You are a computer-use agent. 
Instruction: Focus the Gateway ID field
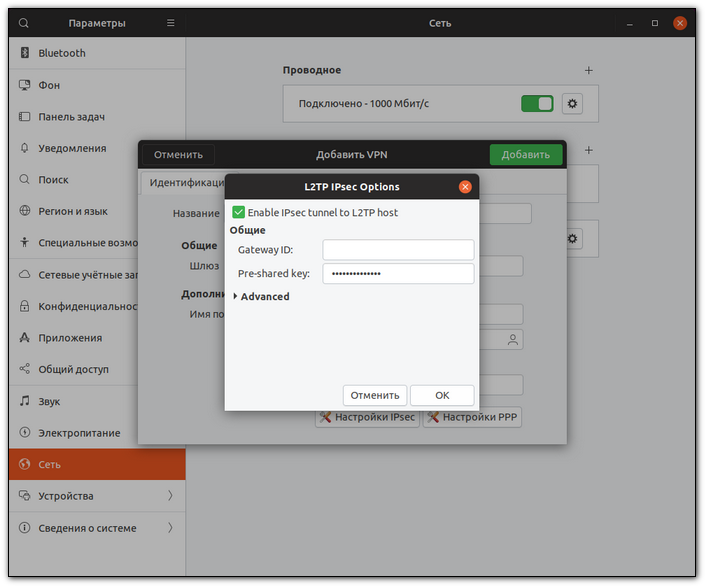tap(398, 250)
